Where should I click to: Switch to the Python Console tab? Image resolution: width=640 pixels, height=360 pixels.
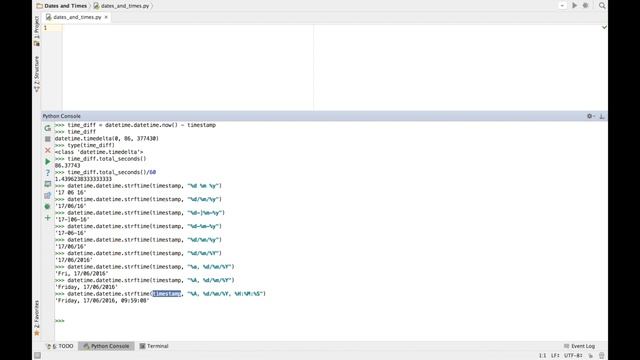[x=106, y=346]
